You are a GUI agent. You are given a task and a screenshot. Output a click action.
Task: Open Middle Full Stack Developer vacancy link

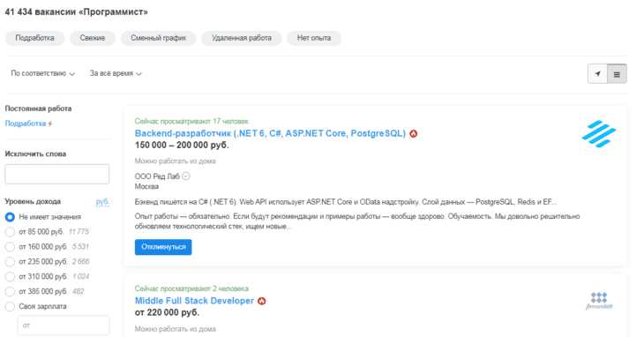tap(194, 301)
